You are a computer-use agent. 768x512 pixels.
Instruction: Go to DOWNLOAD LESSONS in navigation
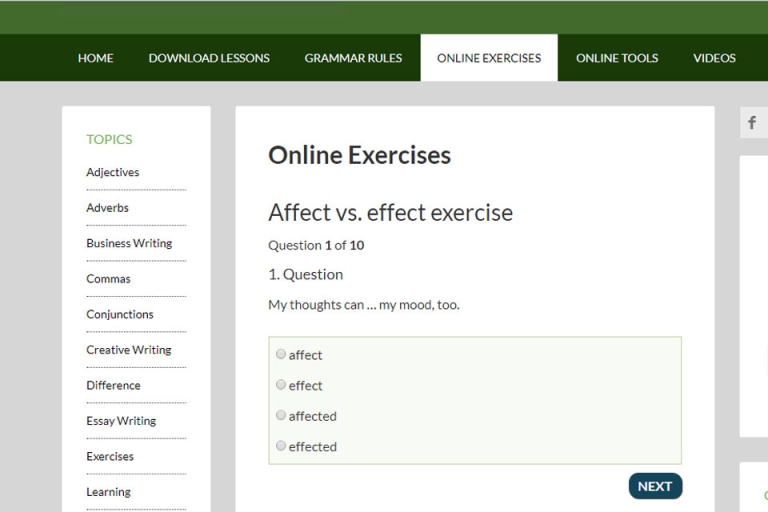(x=209, y=58)
